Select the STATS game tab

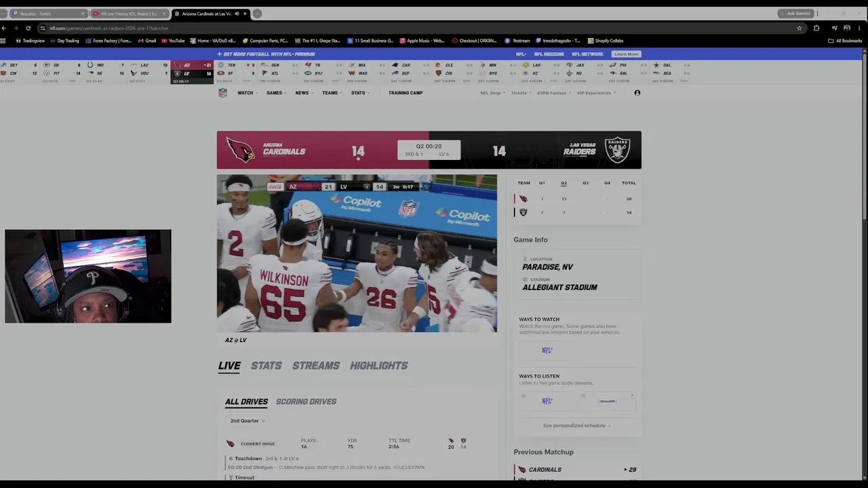tap(267, 365)
